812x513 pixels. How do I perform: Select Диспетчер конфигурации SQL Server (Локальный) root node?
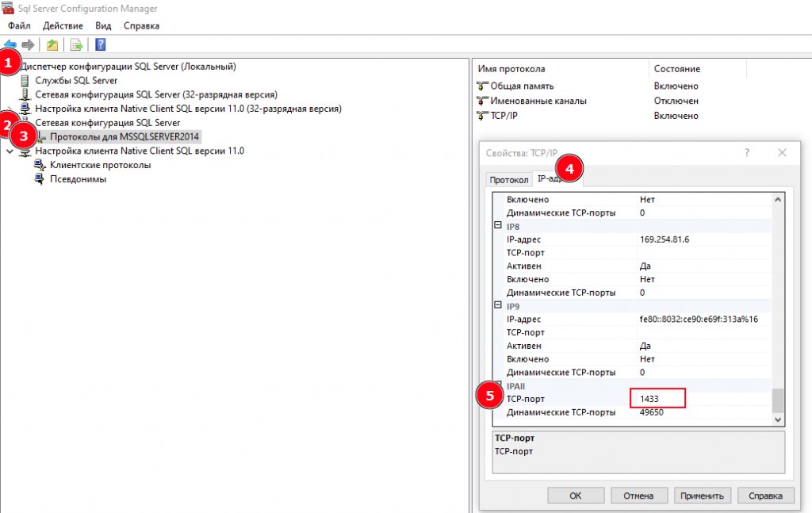coord(128,67)
